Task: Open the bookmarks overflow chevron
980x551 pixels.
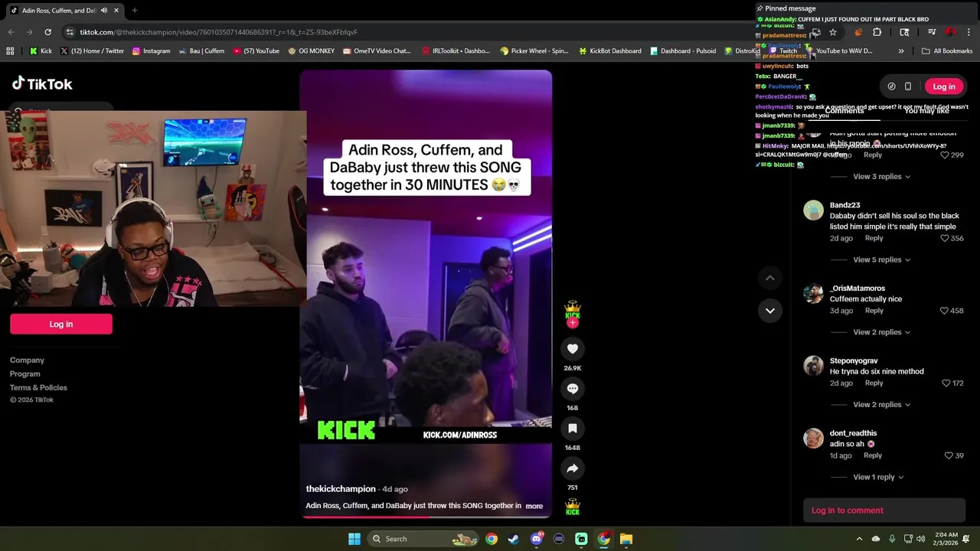Action: 901,51
